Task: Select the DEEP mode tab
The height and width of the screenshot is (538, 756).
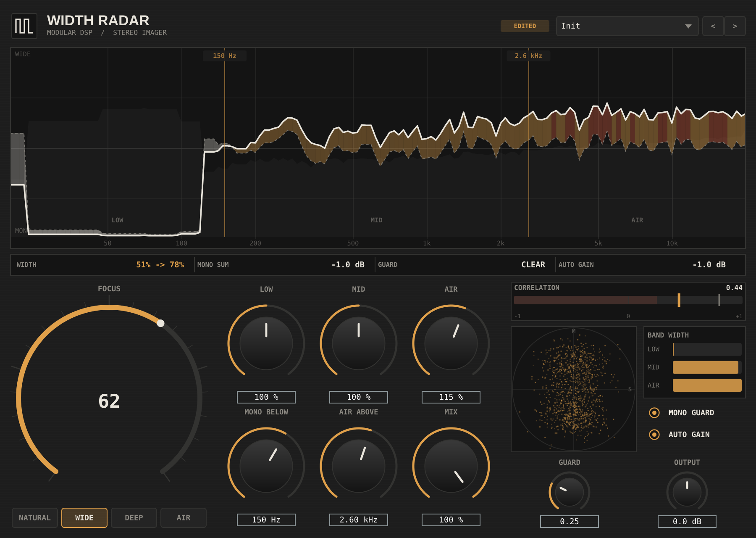Action: click(134, 518)
